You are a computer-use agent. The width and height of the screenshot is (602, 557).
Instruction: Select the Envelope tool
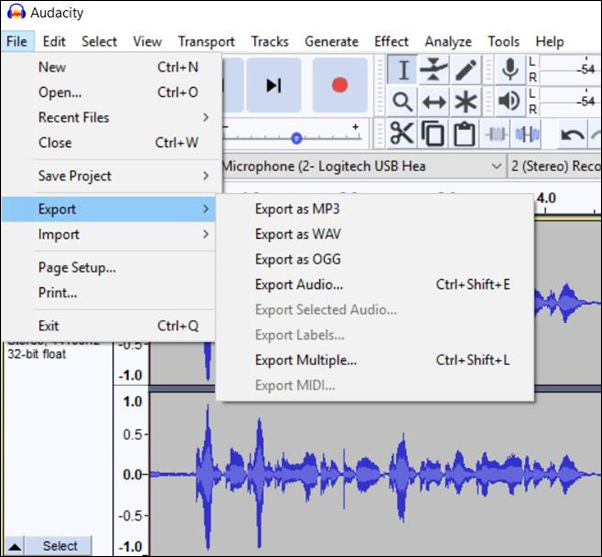coord(434,70)
